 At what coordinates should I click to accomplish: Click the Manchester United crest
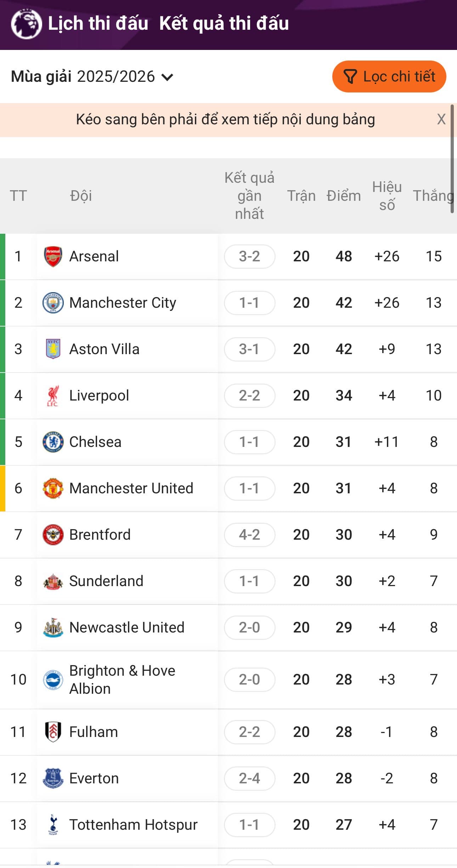[x=53, y=488]
